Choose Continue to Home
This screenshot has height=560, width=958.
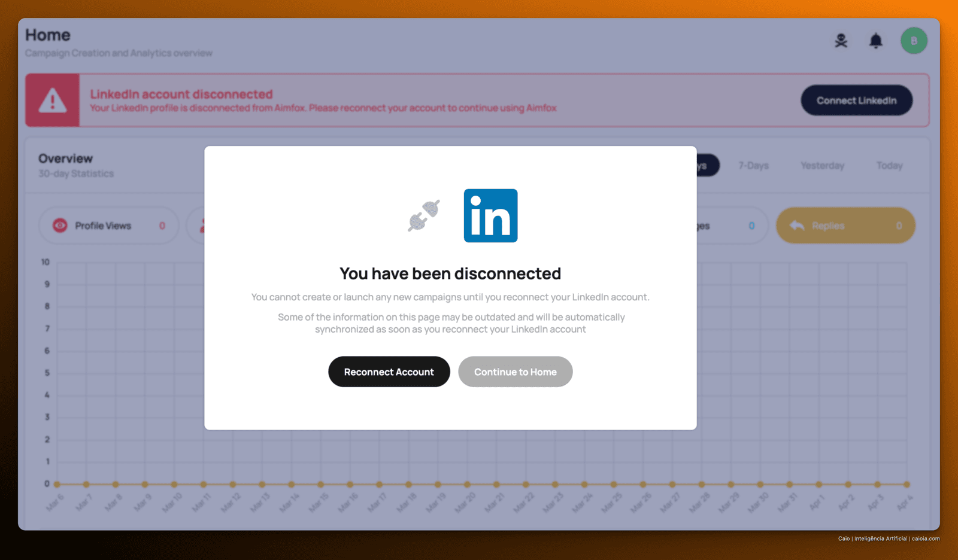[x=516, y=372]
